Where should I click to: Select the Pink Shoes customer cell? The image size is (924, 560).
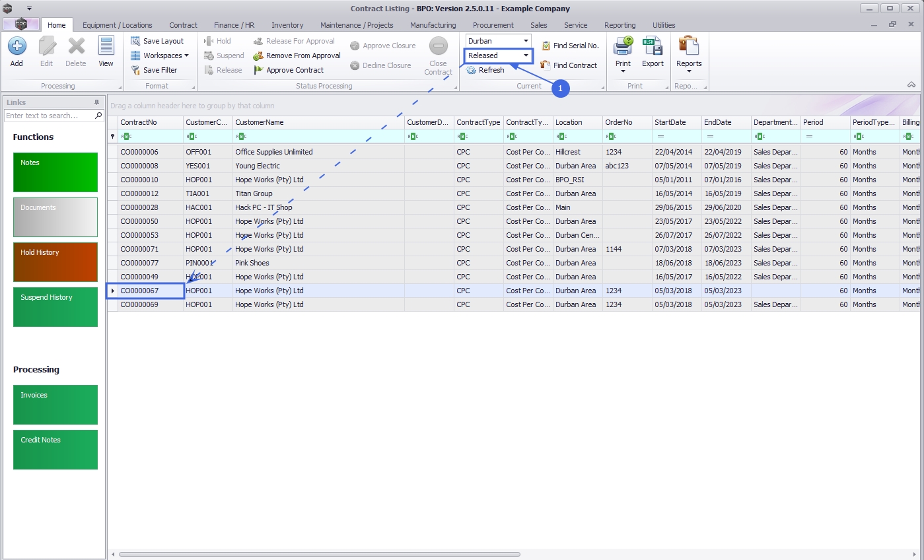pos(319,263)
